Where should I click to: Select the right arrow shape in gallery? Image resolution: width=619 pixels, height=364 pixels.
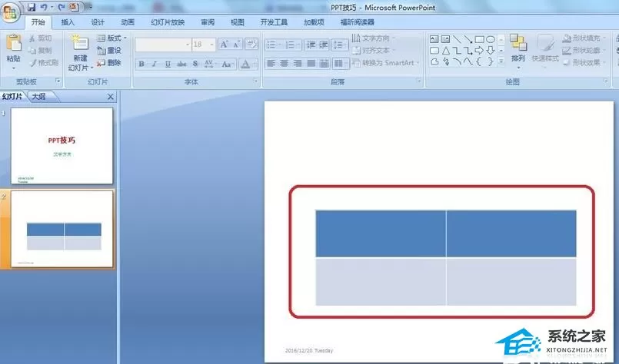(x=479, y=50)
